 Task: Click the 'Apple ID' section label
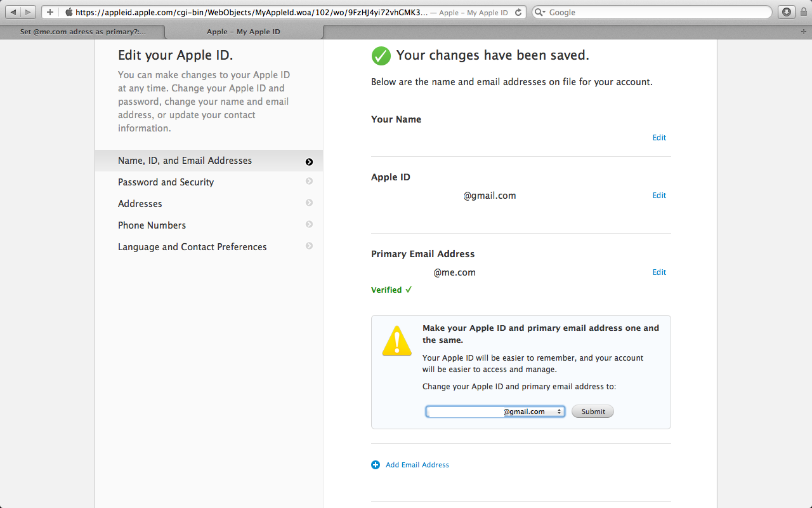[391, 177]
